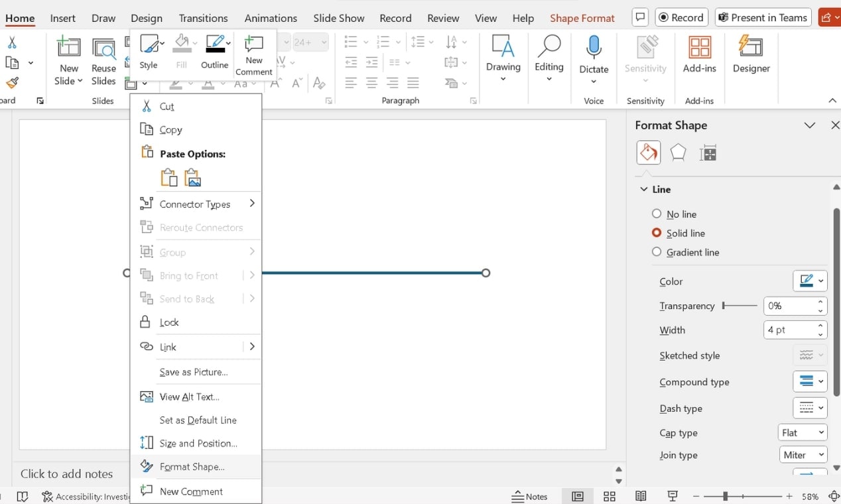Open the Compound type dropdown
The width and height of the screenshot is (841, 504).
tap(810, 381)
